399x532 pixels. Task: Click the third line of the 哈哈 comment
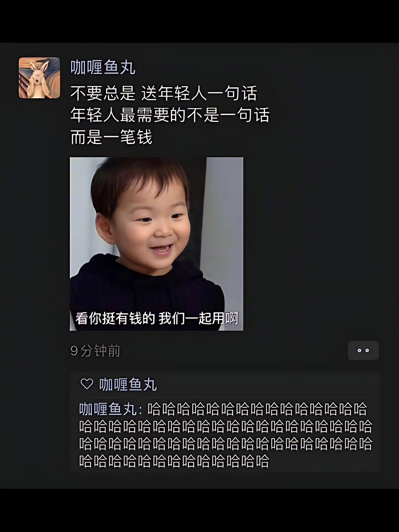coord(226,444)
